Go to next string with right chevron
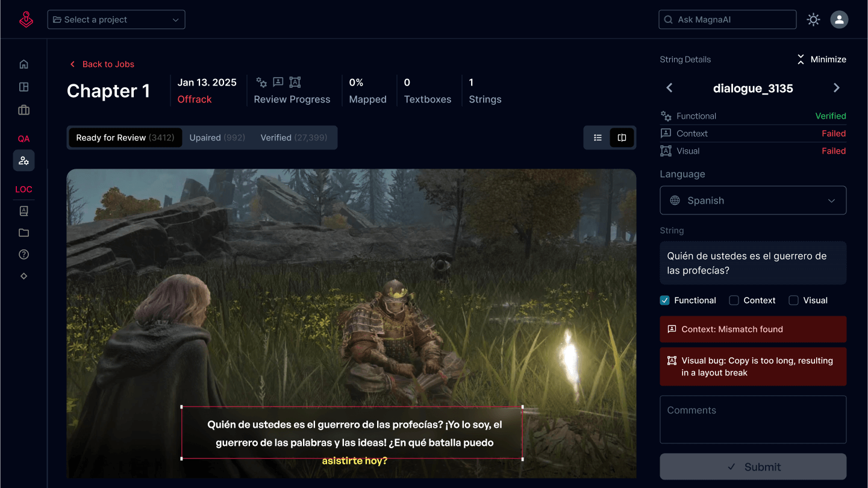 836,88
